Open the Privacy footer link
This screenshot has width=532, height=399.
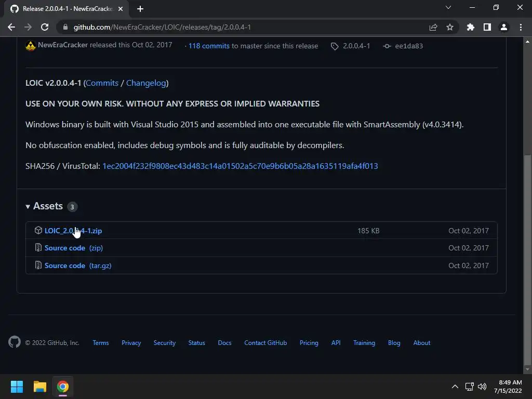click(x=131, y=343)
